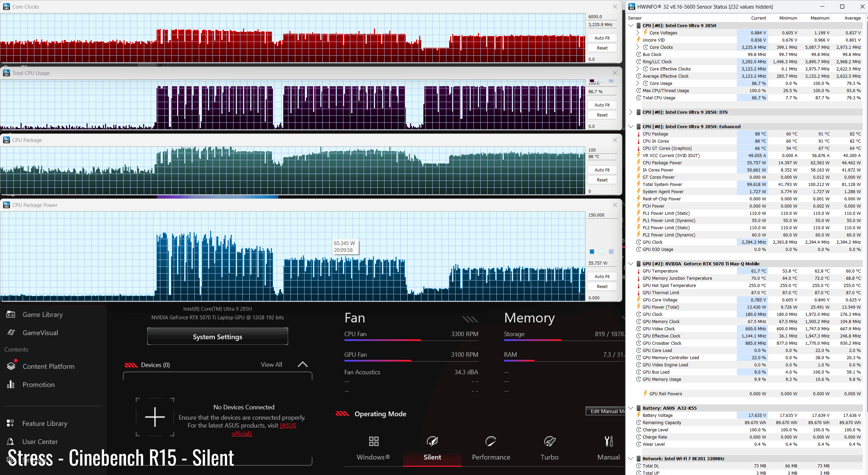868x475 pixels.
Task: Click the plus icon to add device
Action: 155,417
